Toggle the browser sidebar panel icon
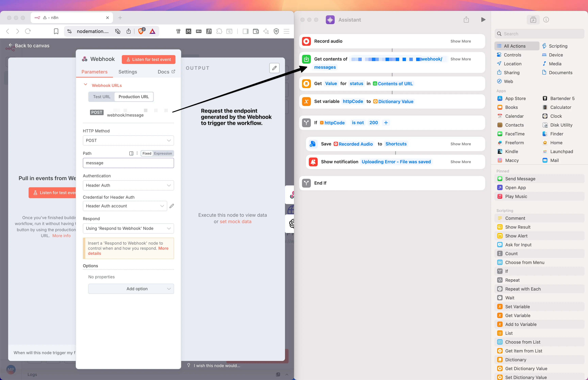 (x=246, y=31)
